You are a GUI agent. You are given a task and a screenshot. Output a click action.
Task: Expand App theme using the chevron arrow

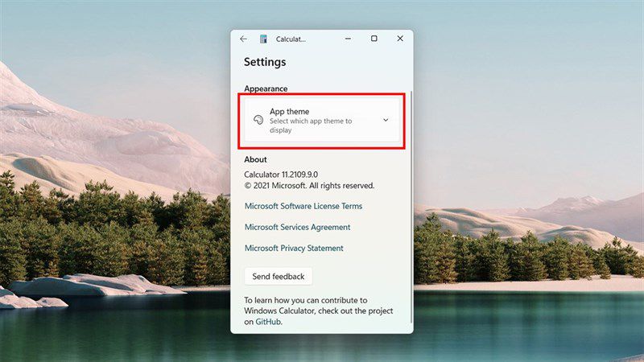point(386,120)
